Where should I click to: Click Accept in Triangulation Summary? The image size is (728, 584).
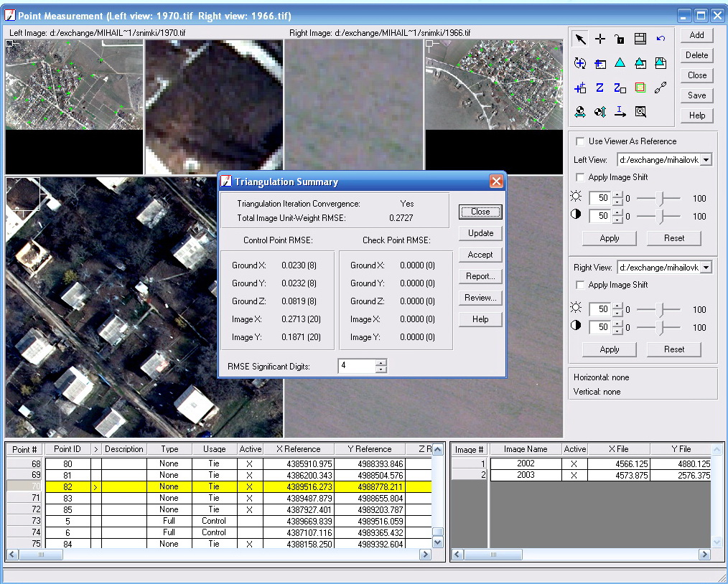click(480, 255)
